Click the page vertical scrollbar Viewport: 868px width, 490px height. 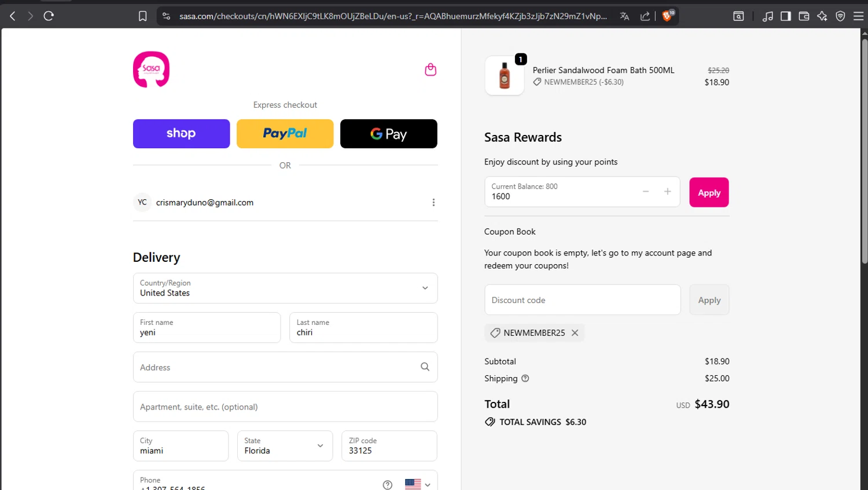[865, 151]
